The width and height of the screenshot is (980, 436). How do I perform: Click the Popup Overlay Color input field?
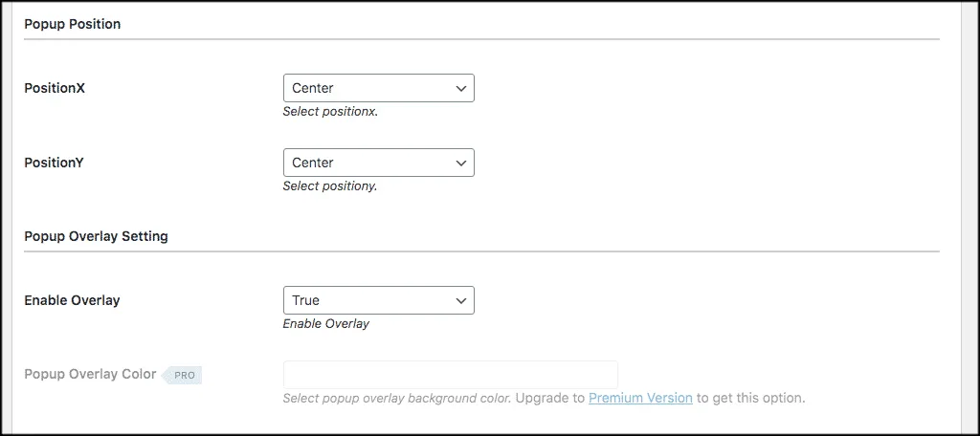coord(451,375)
